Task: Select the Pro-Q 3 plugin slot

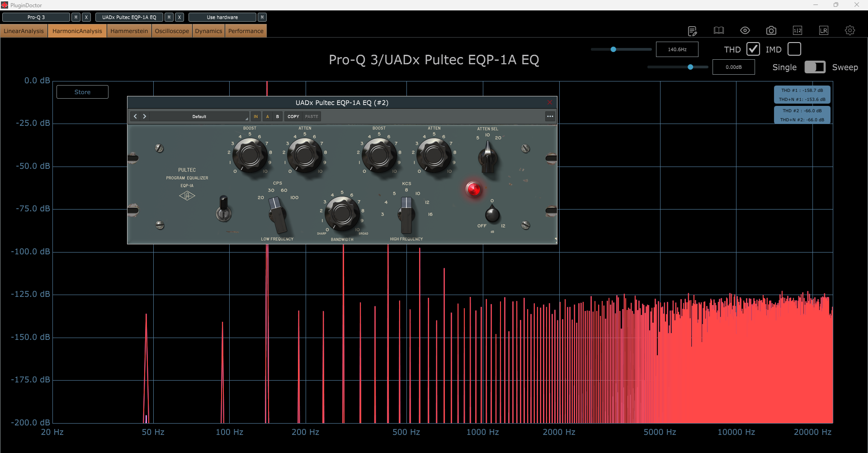Action: (36, 17)
